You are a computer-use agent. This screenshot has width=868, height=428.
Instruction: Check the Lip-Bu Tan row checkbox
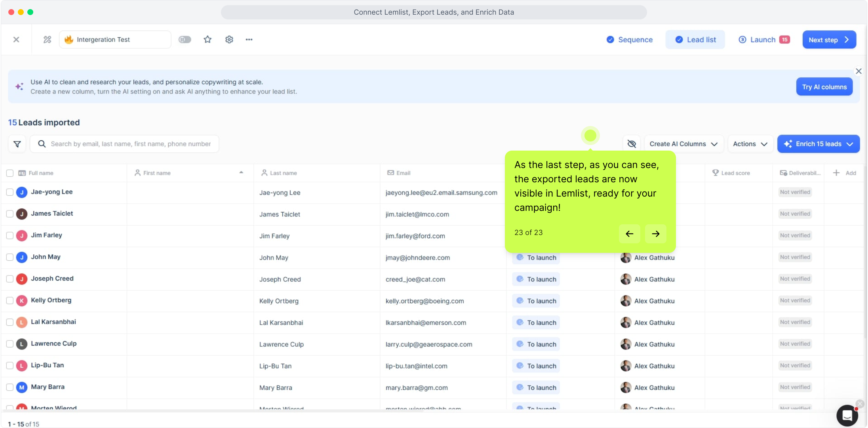(x=10, y=366)
